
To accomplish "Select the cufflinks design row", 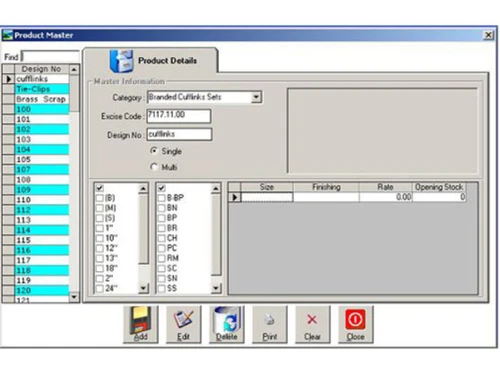I will pos(42,79).
